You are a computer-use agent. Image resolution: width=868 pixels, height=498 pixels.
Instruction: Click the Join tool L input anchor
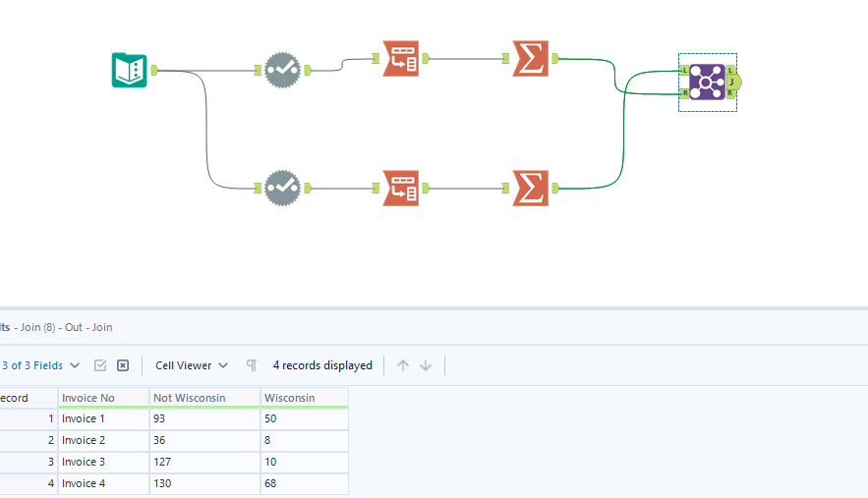tap(684, 71)
